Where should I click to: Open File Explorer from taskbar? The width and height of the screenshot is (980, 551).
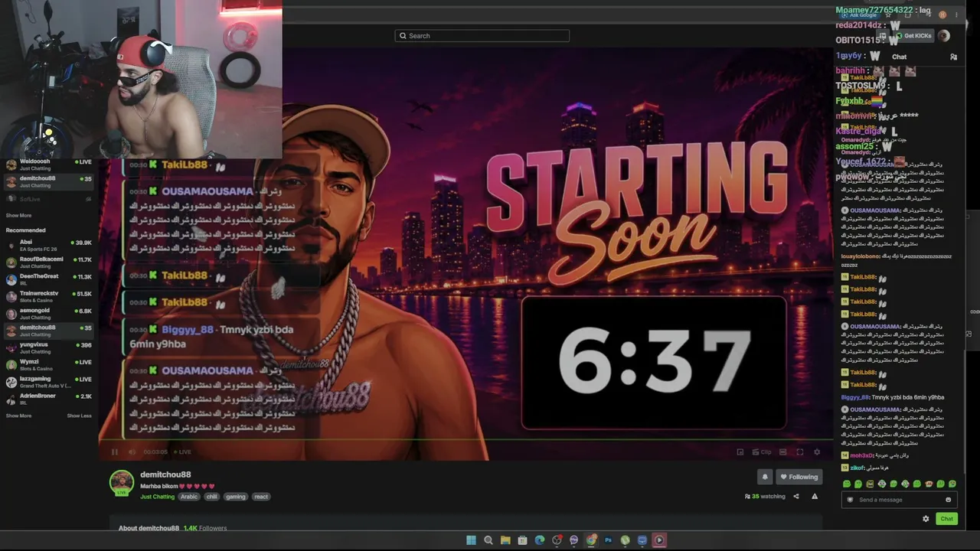(505, 540)
